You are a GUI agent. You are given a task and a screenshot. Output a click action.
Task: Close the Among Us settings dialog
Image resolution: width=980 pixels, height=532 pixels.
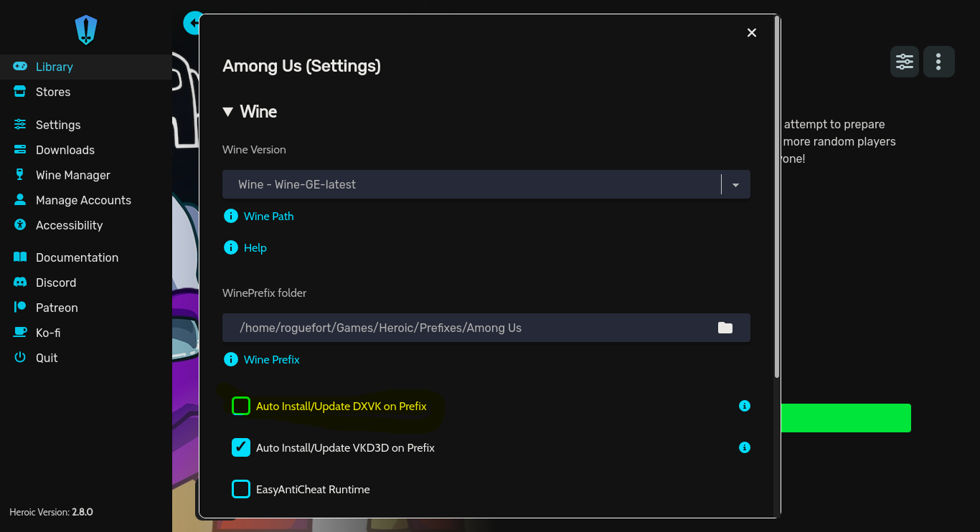(752, 32)
